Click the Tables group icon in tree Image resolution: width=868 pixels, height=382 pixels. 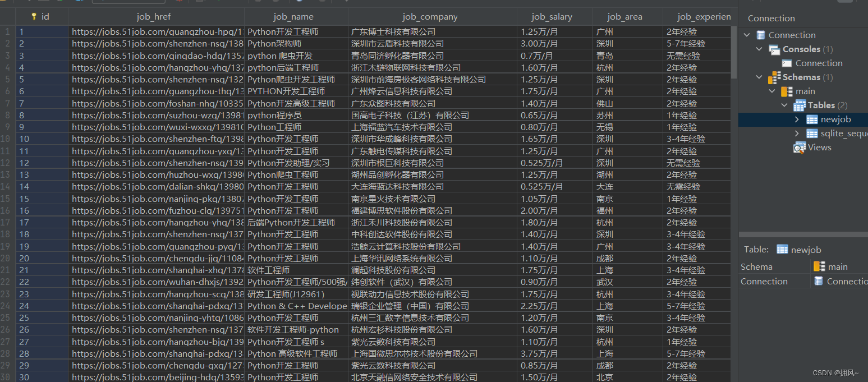click(x=800, y=105)
